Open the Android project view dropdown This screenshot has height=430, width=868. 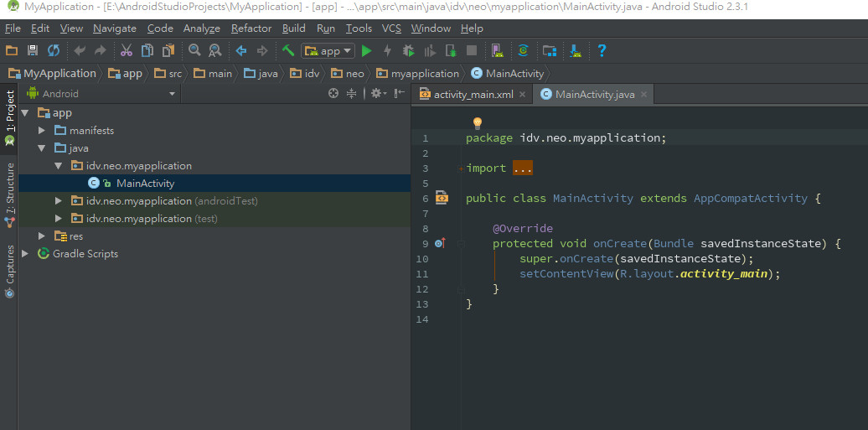pyautogui.click(x=101, y=94)
